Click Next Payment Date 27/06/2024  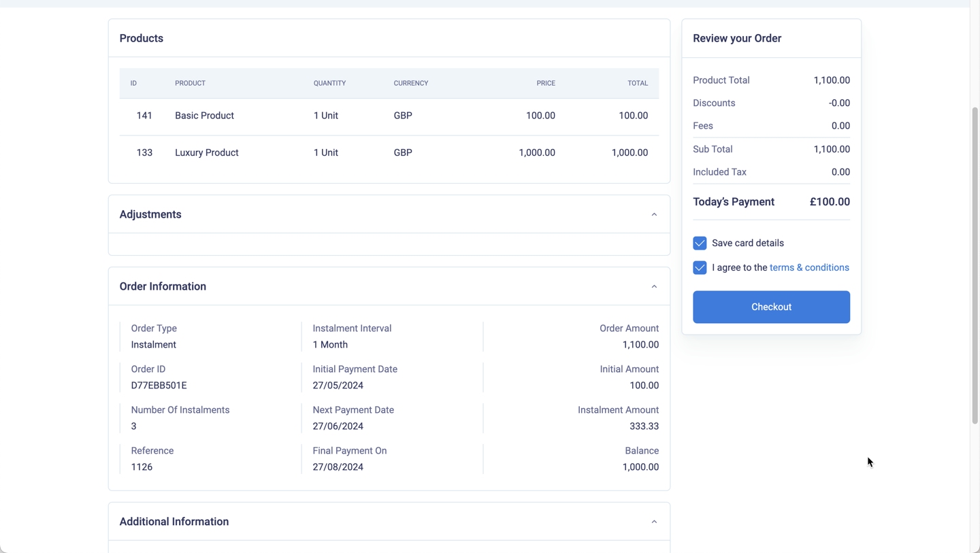[x=338, y=426]
